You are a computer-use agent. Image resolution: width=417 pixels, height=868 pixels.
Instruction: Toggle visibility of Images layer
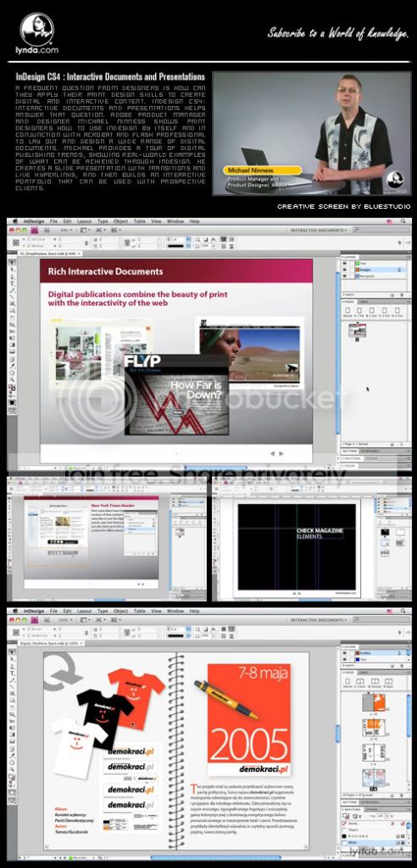(x=345, y=270)
